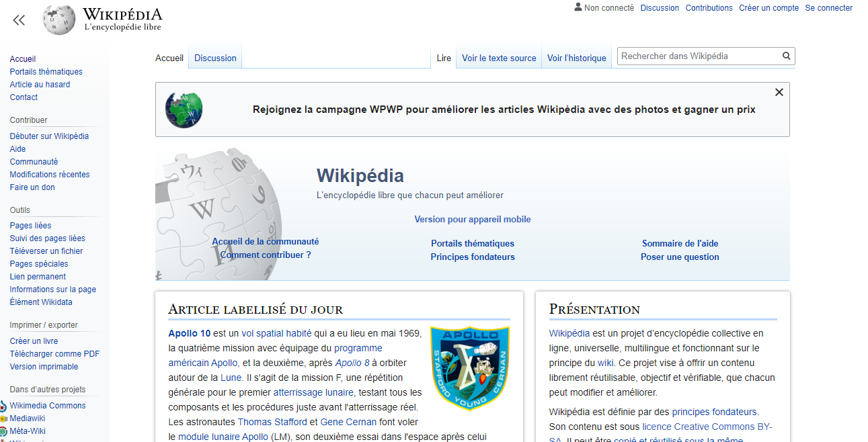Screen dimensions: 868x442
Task: Open Article au hasard
Action: click(x=40, y=85)
